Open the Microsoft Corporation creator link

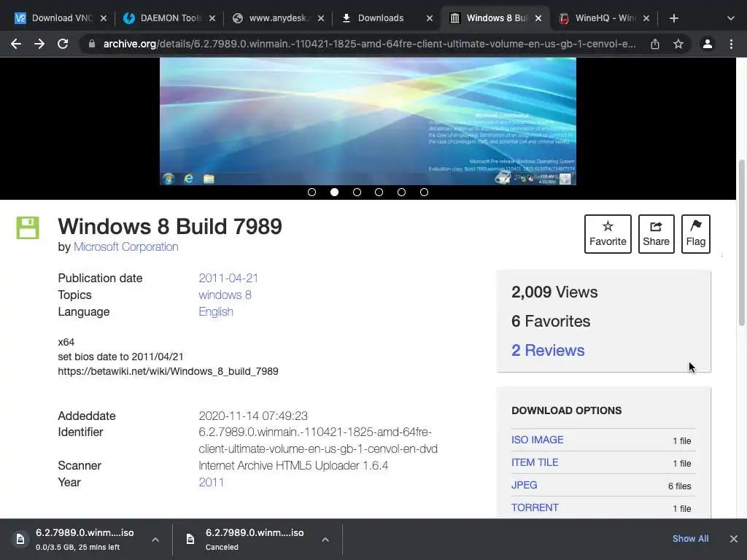(125, 246)
